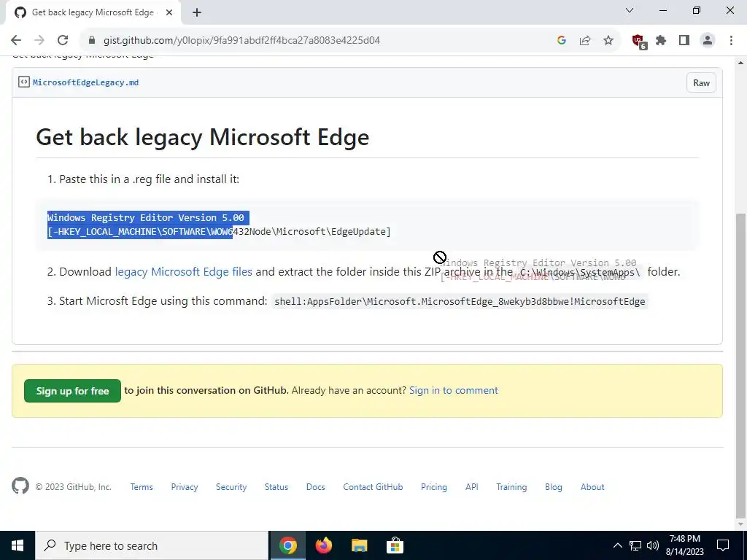
Task: Select the Get back legacy Microsoft Edge tab
Action: pos(93,12)
